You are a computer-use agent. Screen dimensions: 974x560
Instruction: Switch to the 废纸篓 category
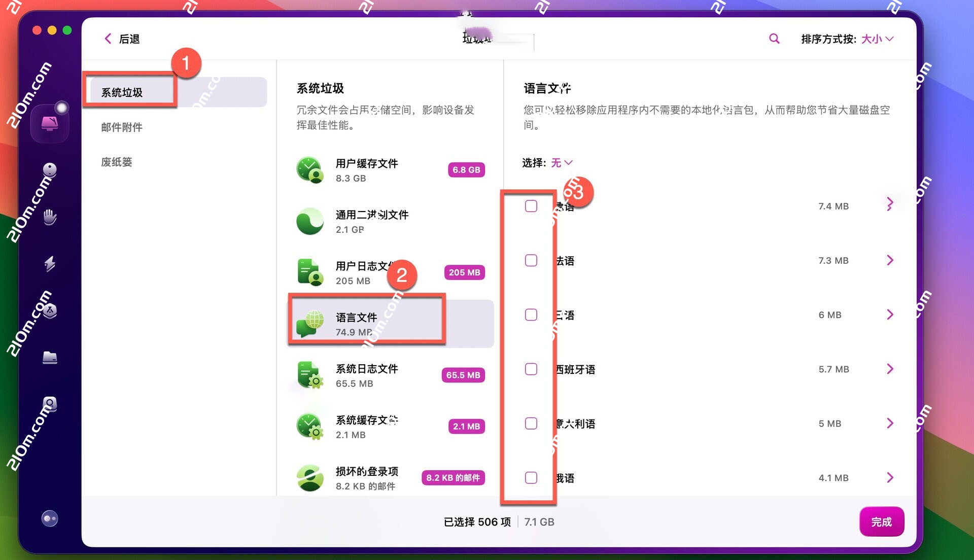(x=116, y=162)
